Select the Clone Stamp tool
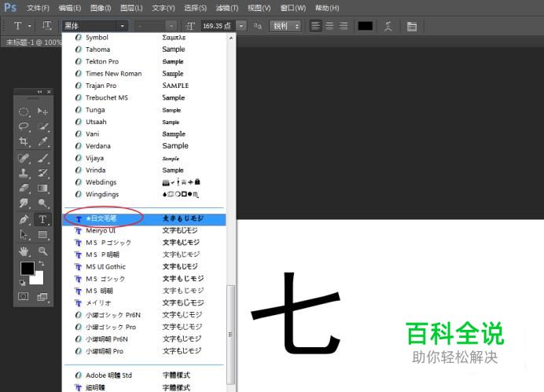The image size is (544, 392). (24, 173)
